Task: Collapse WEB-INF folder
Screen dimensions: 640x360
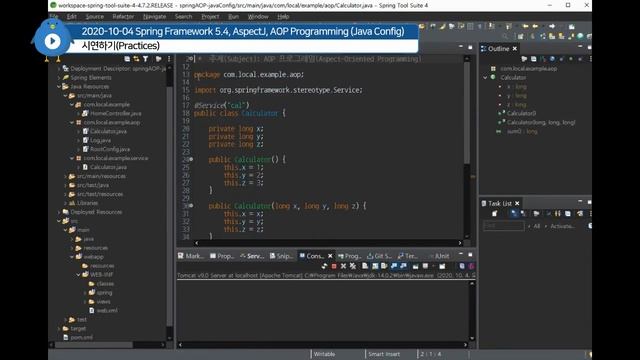Action: (79, 275)
